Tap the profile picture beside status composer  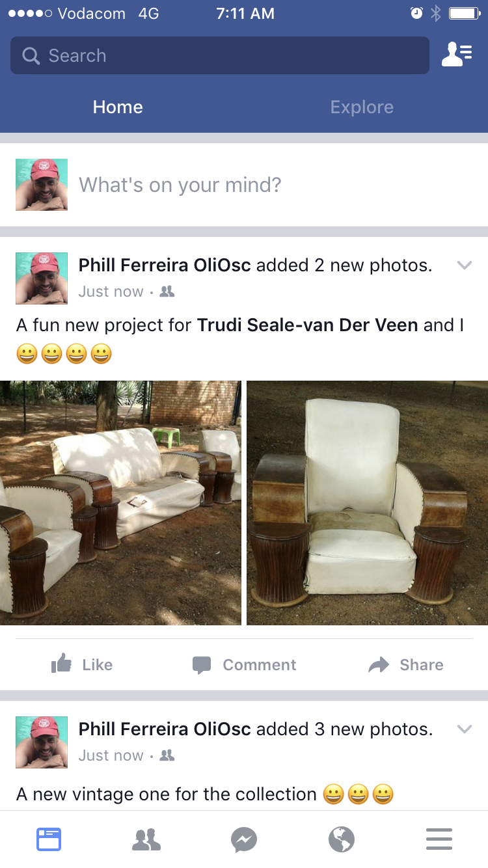42,185
